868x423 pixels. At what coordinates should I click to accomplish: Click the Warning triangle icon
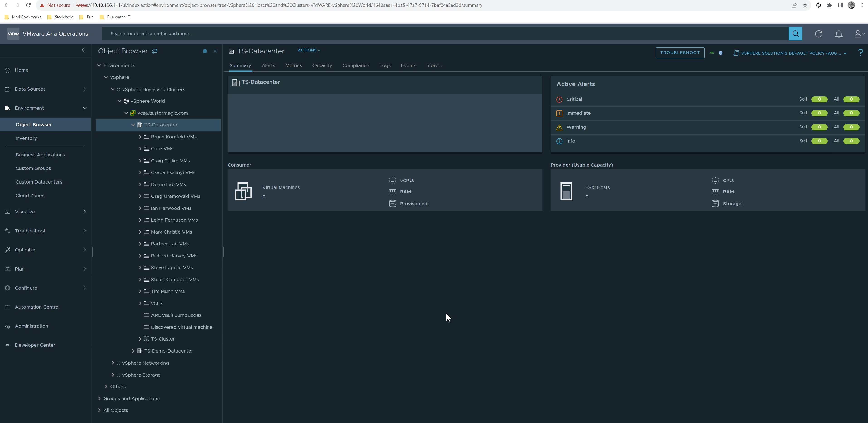point(559,127)
